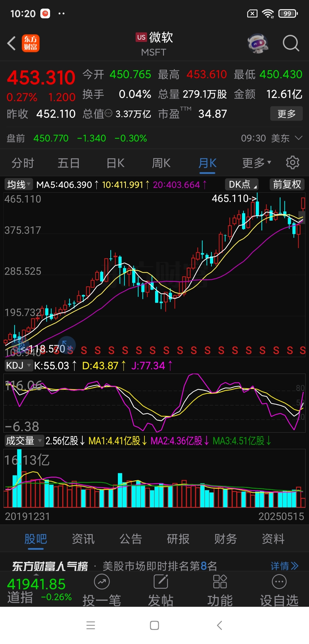Tap the K:55.03 KDJ value
This screenshot has height=644, width=309.
tap(51, 366)
